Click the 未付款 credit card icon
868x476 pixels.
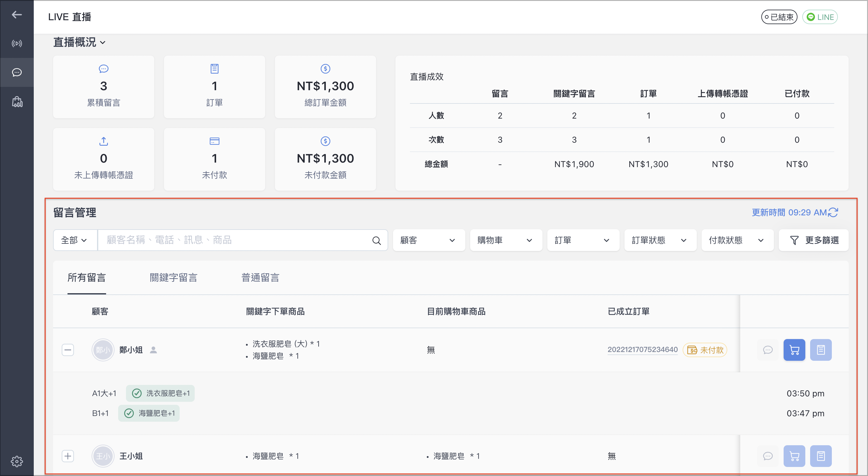(x=214, y=141)
